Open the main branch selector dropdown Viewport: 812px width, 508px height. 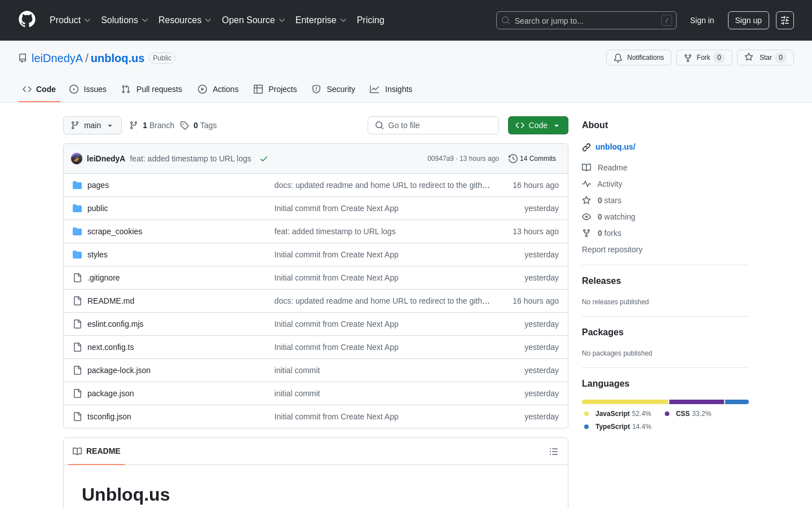(x=92, y=125)
